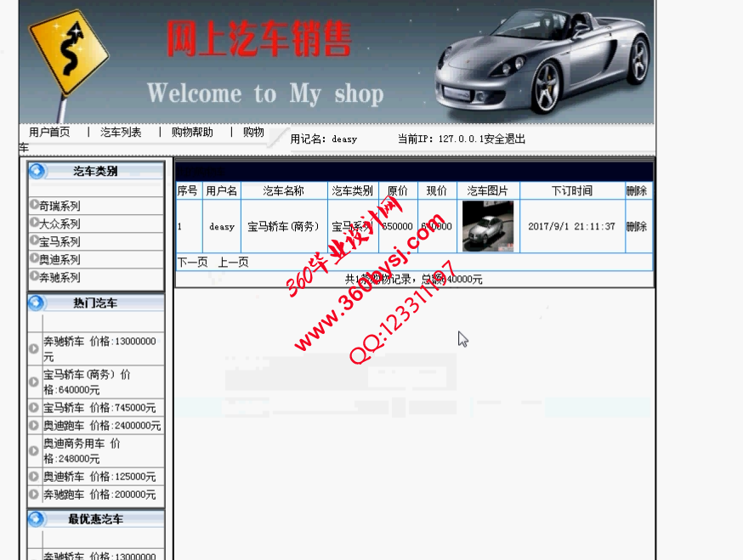Click the IP address text 127.0.0.1

click(x=462, y=139)
